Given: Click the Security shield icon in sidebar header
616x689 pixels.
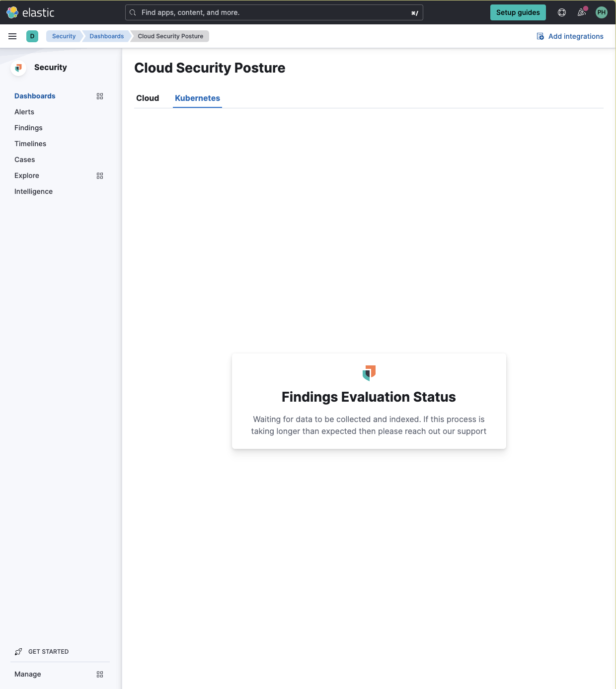Looking at the screenshot, I should coord(18,68).
